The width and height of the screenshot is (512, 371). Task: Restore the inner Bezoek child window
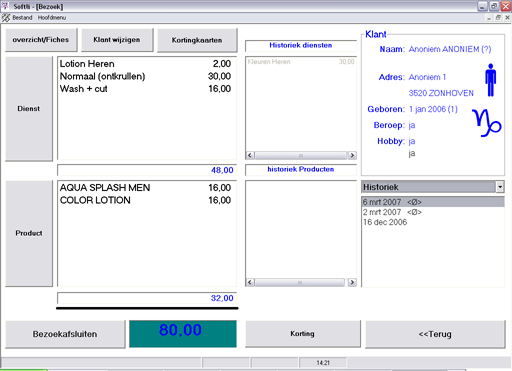click(x=498, y=18)
